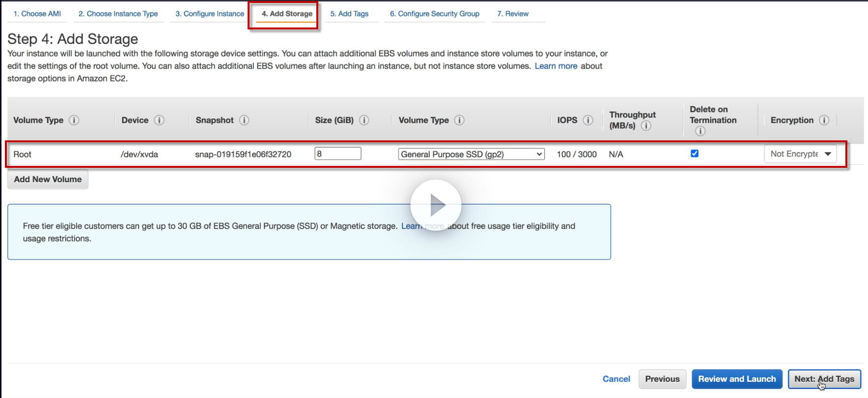Click the Cancel link
Viewport: 868px width, 398px height.
[x=616, y=379]
